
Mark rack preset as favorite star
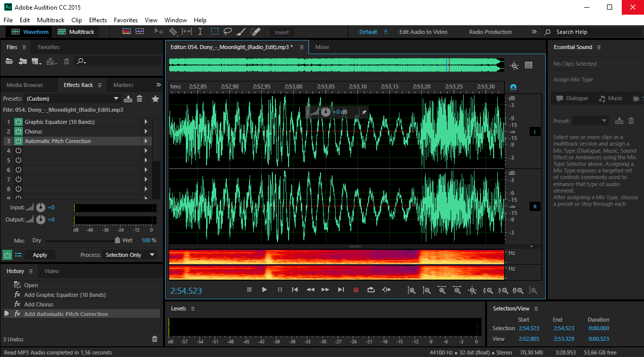pos(155,99)
